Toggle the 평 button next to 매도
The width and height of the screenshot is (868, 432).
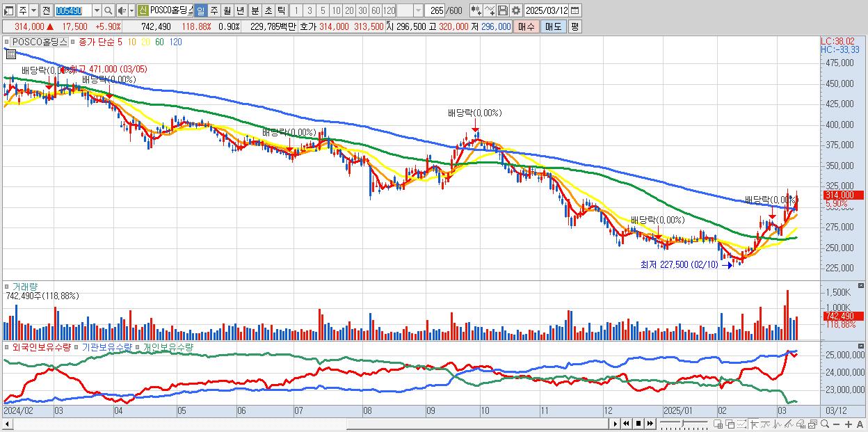(x=574, y=26)
